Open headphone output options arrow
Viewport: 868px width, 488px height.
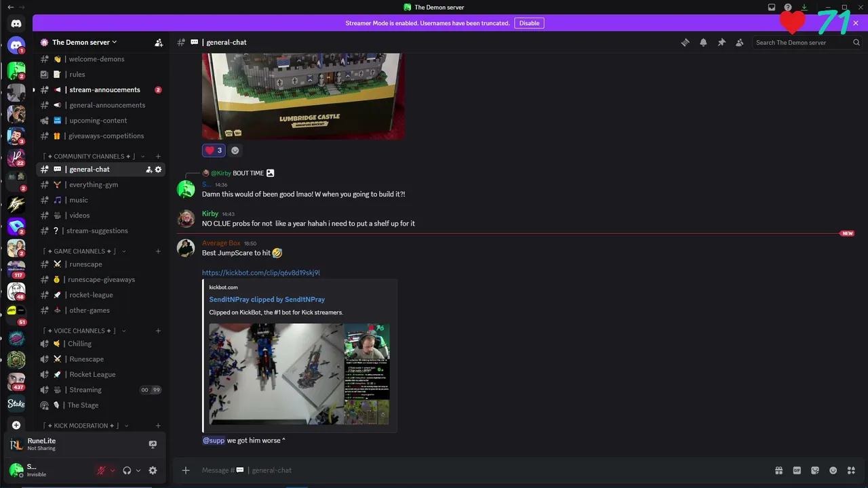(x=138, y=470)
